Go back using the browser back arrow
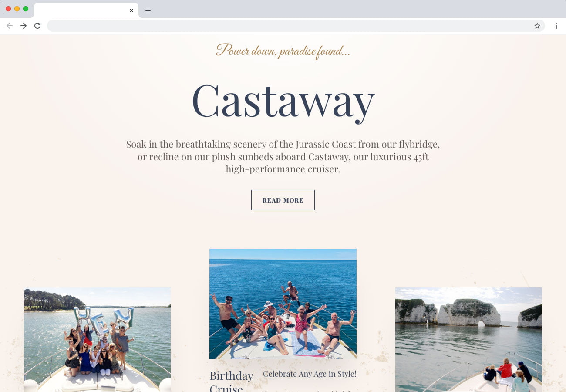The width and height of the screenshot is (566, 392). pos(10,26)
